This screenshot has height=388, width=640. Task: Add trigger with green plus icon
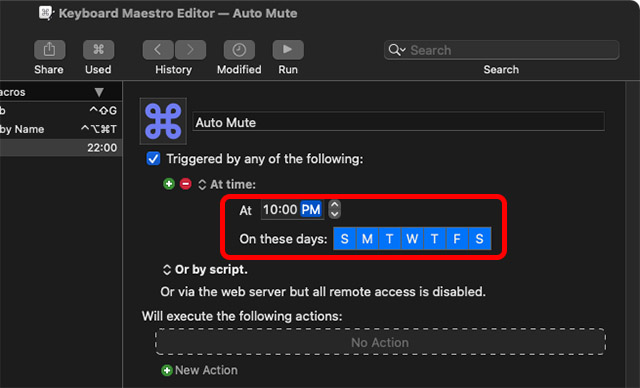169,184
